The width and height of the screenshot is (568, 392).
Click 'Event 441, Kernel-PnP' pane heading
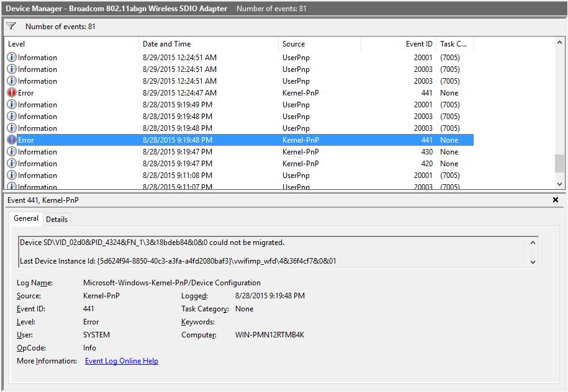click(x=43, y=200)
